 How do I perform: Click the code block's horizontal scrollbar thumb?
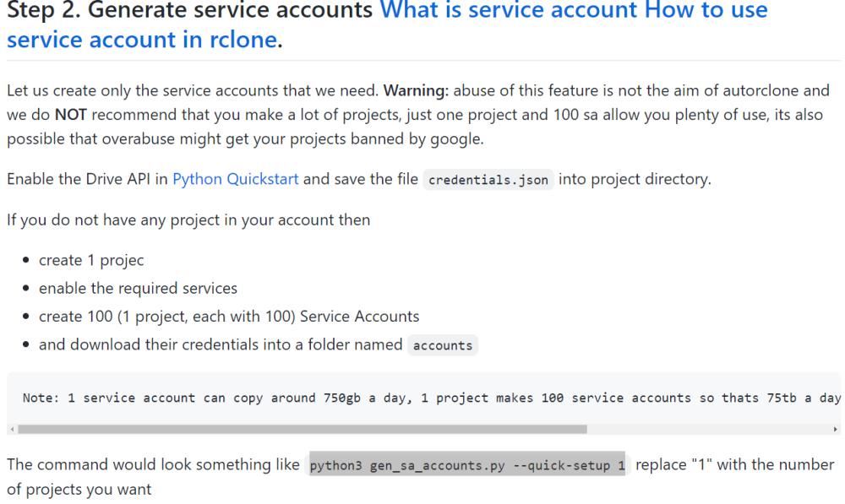303,429
